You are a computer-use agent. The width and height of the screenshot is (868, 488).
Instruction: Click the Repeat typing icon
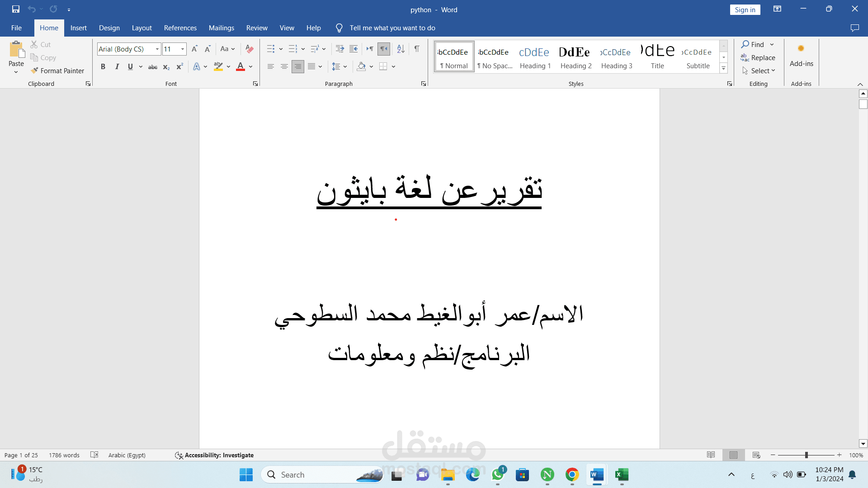pos(53,9)
